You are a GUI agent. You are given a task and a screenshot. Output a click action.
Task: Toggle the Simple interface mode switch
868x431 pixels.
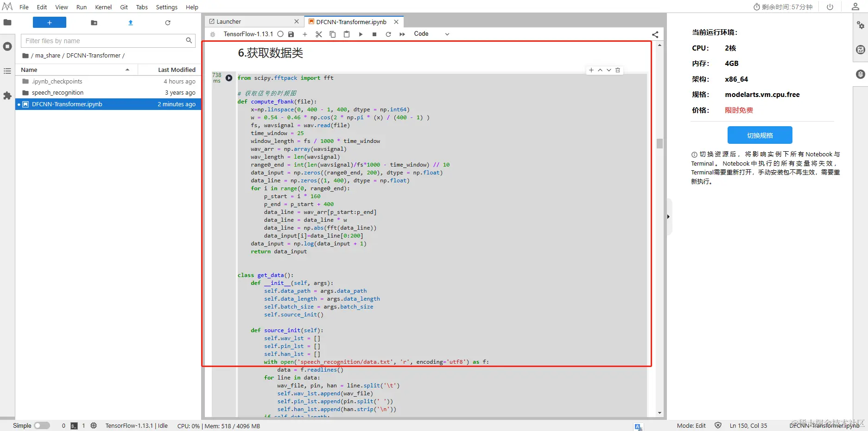[x=42, y=425]
